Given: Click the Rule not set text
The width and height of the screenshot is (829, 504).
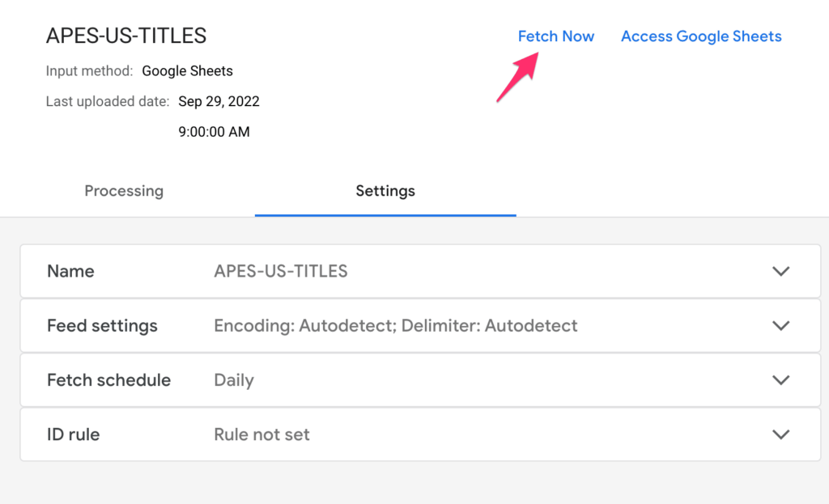Looking at the screenshot, I should tap(261, 434).
